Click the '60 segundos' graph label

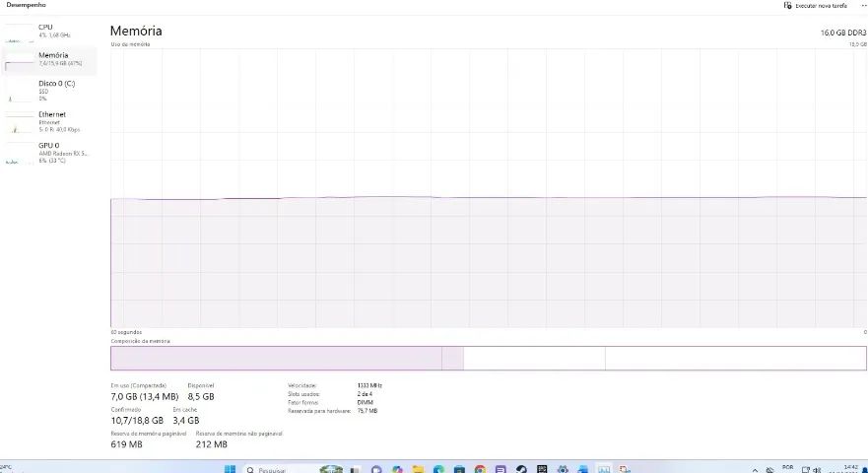pos(126,332)
